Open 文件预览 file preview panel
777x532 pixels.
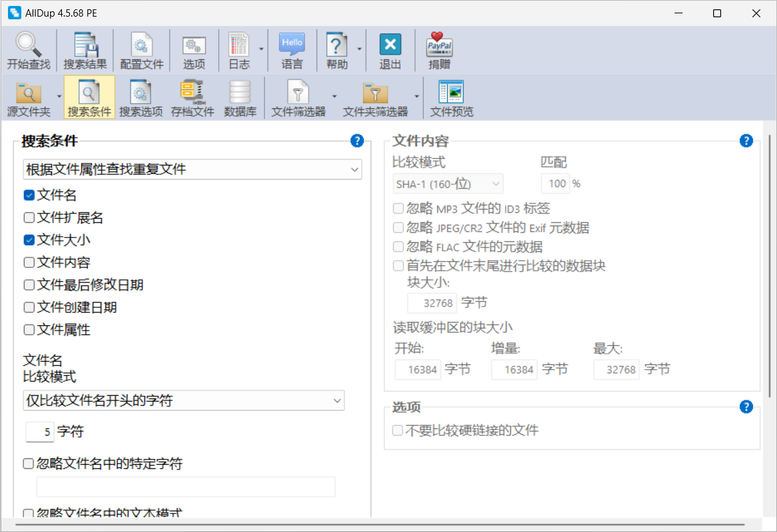coord(452,98)
